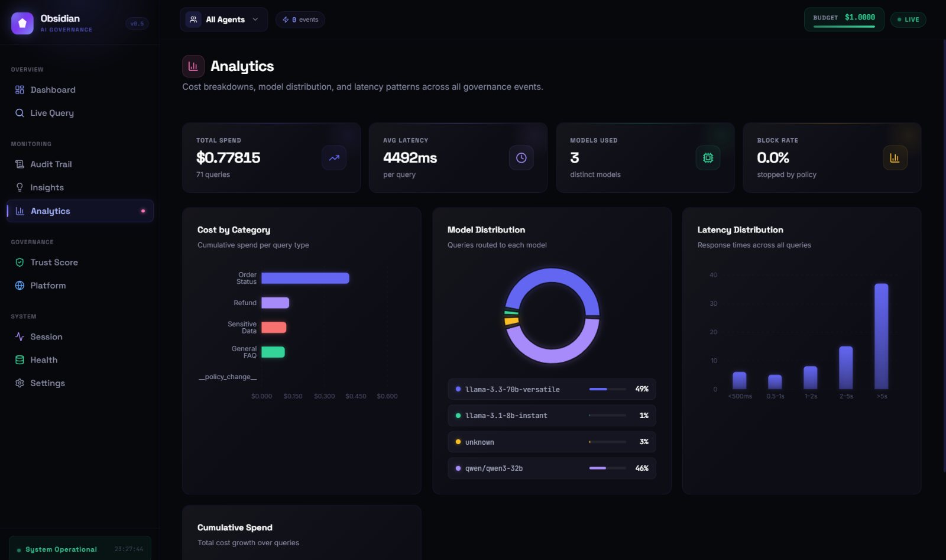Click the v0.5 version badge
The height and width of the screenshot is (560, 946).
137,24
